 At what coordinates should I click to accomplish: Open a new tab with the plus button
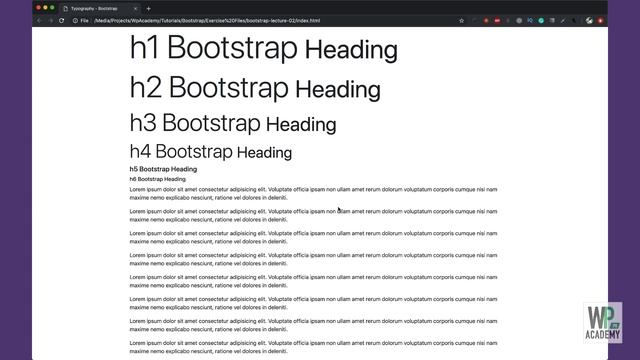pyautogui.click(x=149, y=9)
